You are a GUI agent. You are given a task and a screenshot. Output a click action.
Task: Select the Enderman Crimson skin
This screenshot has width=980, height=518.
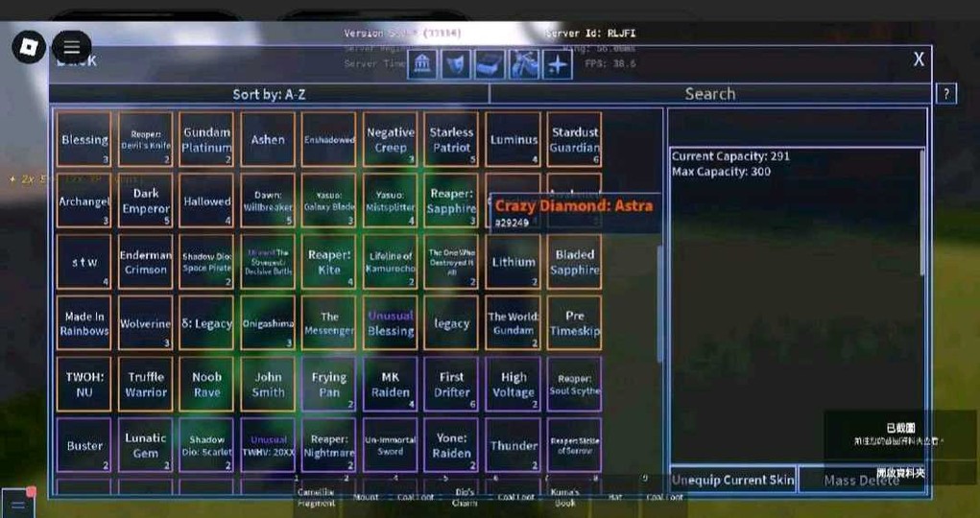click(145, 262)
